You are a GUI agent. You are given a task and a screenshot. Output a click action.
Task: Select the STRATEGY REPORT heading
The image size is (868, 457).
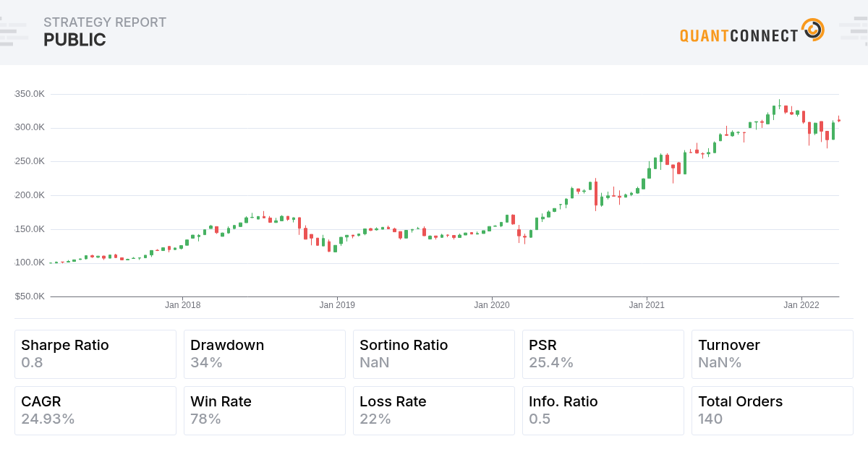click(105, 22)
